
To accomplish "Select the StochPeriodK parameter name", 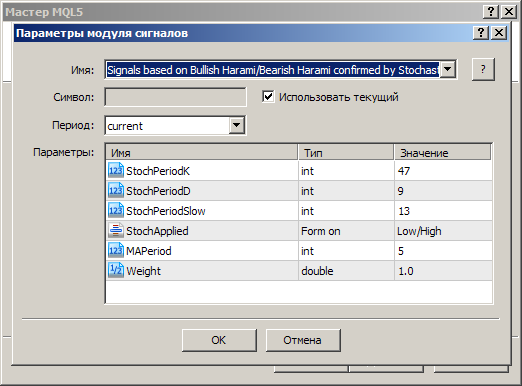I will coord(158,171).
